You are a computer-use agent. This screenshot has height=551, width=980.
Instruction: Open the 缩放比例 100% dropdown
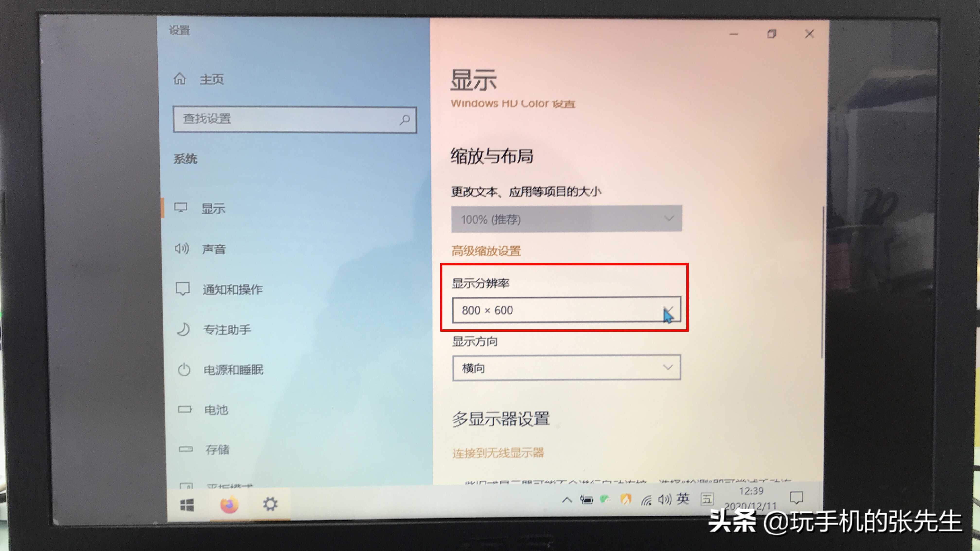tap(565, 219)
